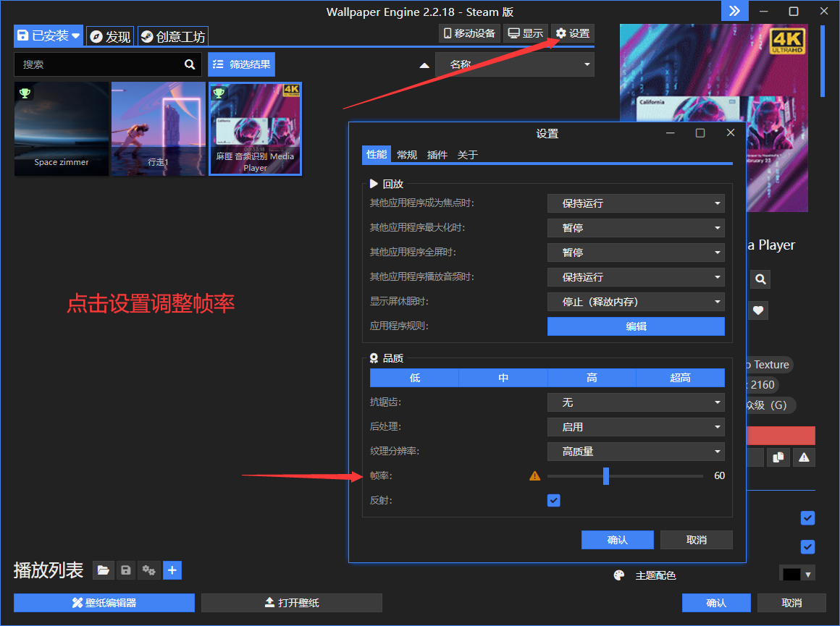Click the orange frame rate warning icon
Screen dimensions: 840x626
point(534,475)
